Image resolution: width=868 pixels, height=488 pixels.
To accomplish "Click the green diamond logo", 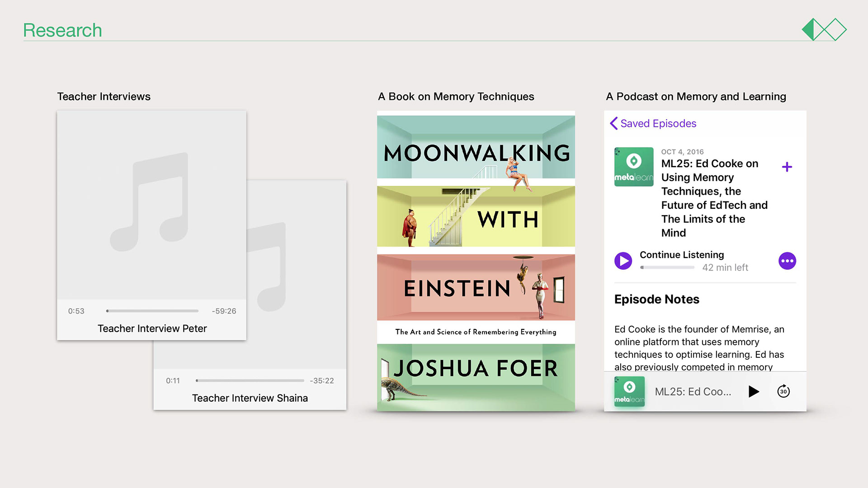I will point(824,29).
